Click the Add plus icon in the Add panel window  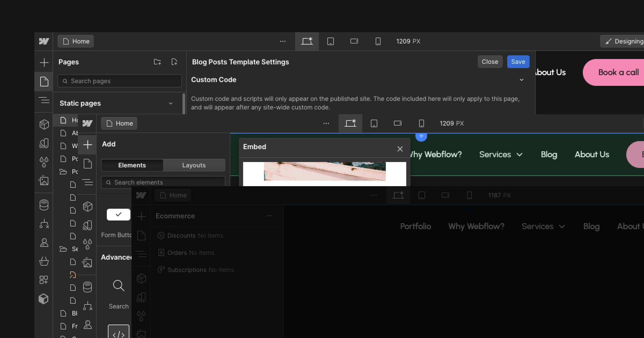click(x=87, y=145)
